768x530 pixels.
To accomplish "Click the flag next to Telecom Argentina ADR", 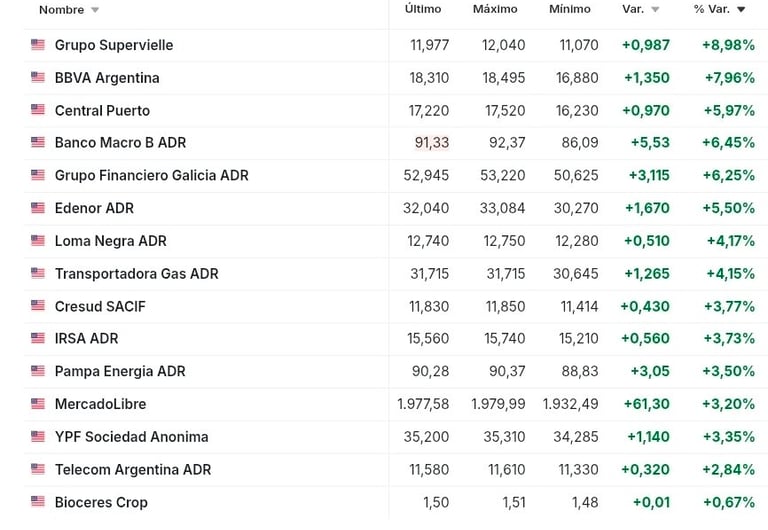I will (38, 469).
